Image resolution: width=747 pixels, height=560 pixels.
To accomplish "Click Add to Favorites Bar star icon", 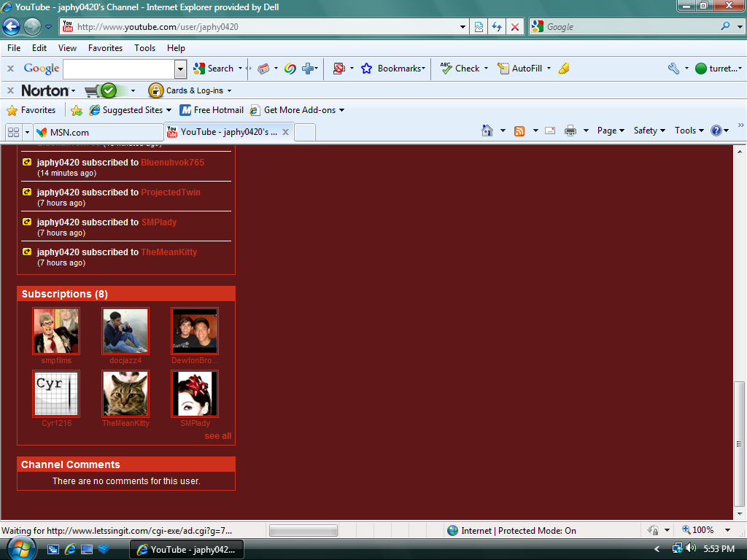I will coord(76,111).
